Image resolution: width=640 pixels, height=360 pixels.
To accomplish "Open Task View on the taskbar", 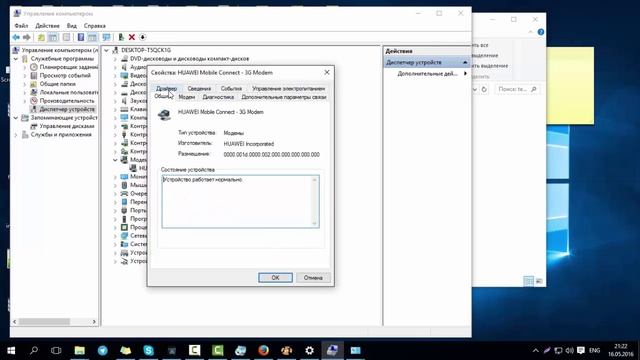I will [56, 350].
